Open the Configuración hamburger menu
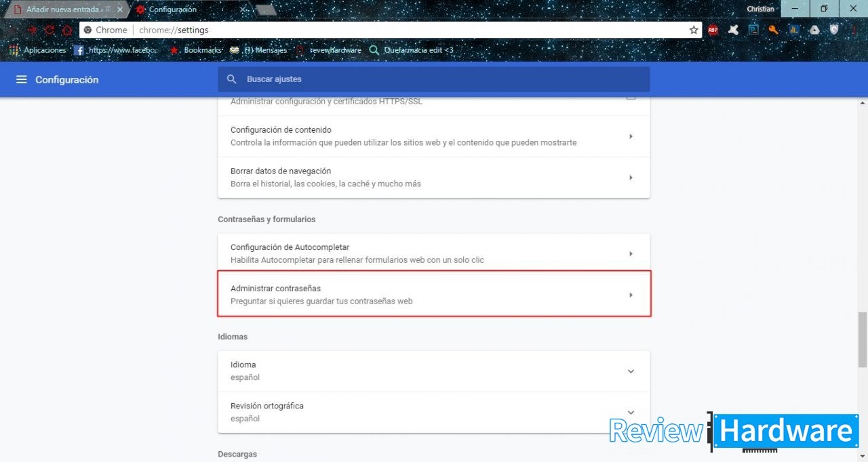This screenshot has height=462, width=868. [21, 79]
